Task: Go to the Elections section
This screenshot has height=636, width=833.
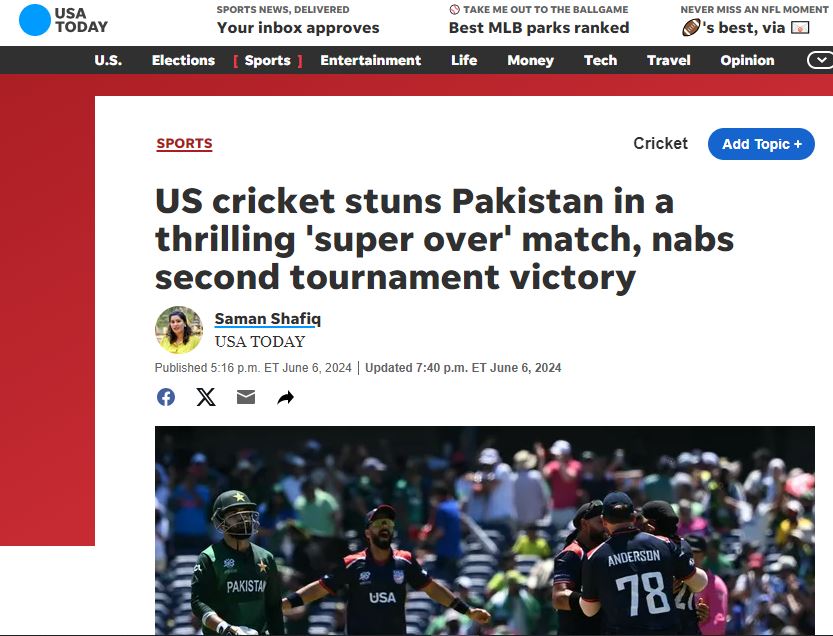Action: tap(183, 61)
